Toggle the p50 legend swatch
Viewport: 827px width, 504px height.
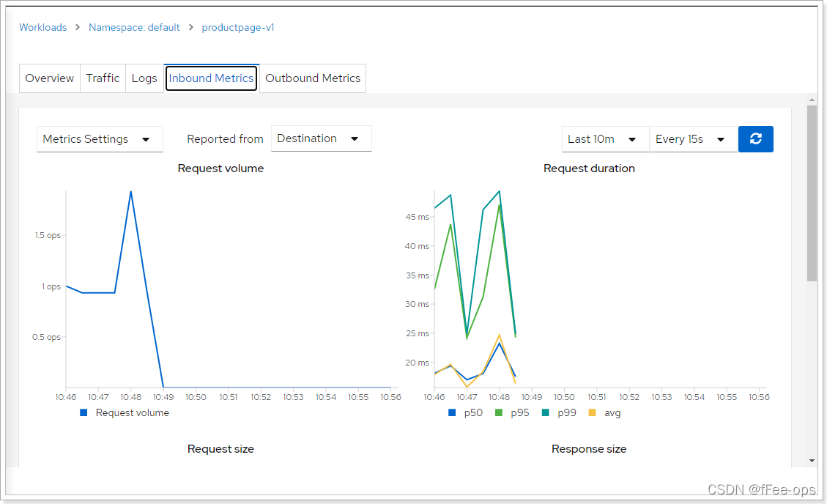[452, 412]
